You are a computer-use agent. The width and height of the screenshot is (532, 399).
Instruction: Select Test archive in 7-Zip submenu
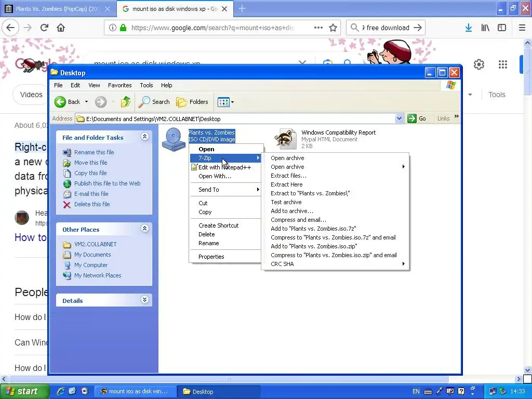(335, 202)
